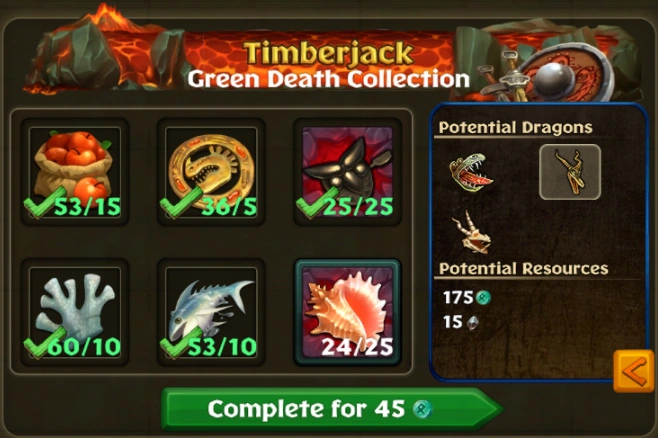Viewport: 658px width, 438px height.
Task: Collapse panel with the orange arrow button
Action: tap(634, 371)
